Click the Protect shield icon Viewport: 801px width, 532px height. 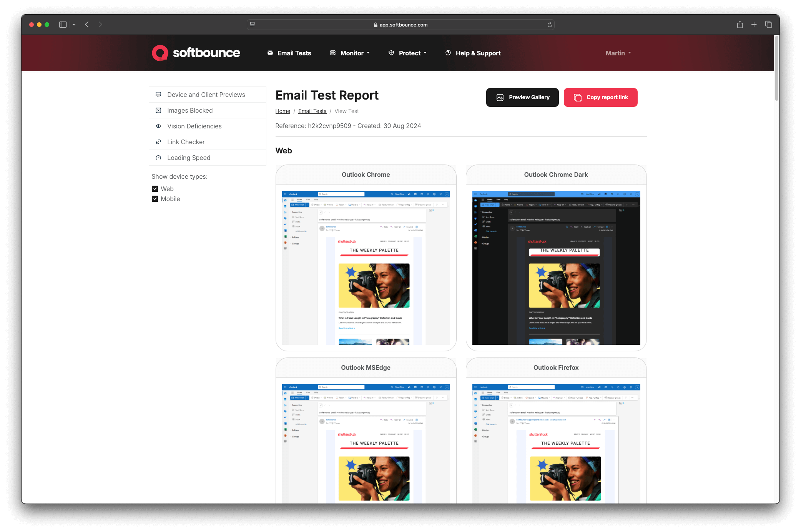pos(391,53)
